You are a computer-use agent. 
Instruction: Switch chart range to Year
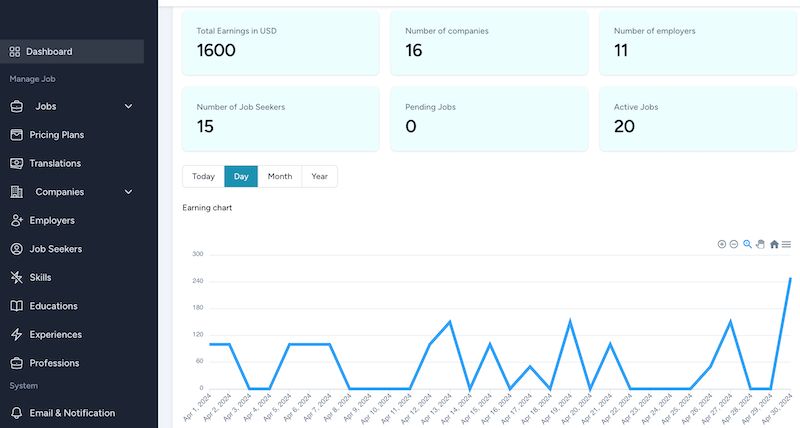click(x=319, y=177)
